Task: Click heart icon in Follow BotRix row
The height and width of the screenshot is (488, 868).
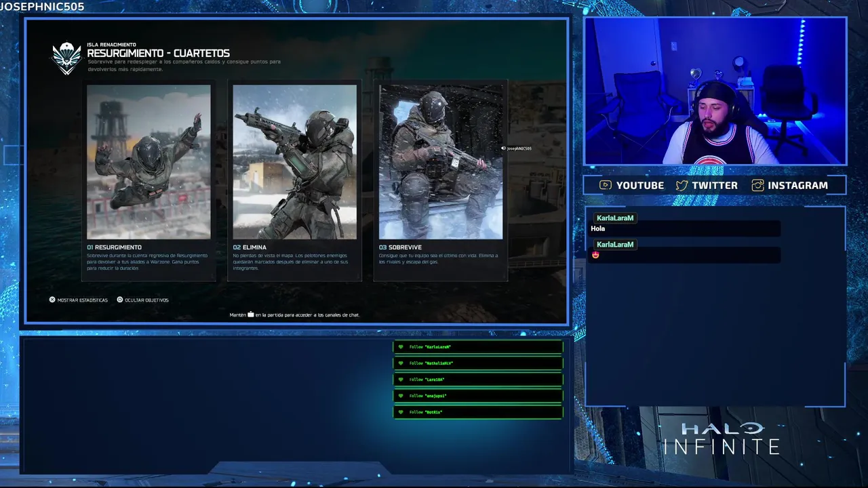Action: (401, 412)
